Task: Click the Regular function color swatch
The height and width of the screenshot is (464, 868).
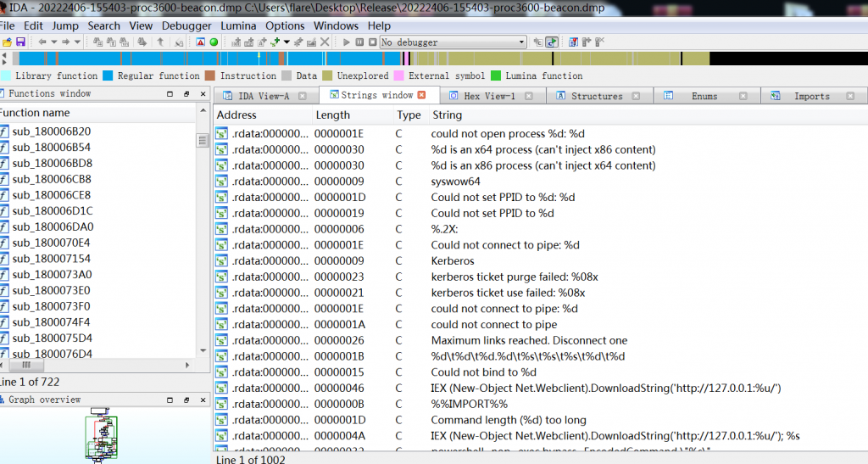Action: point(108,75)
